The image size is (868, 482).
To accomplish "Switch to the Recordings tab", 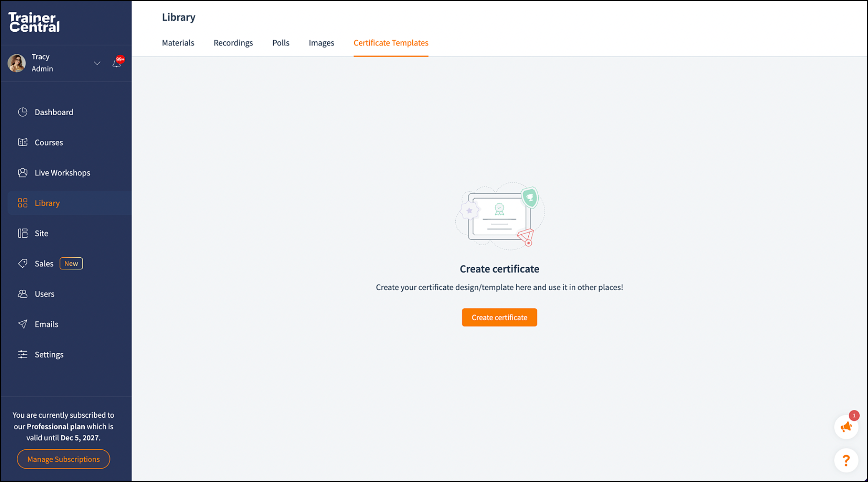I will click(233, 43).
